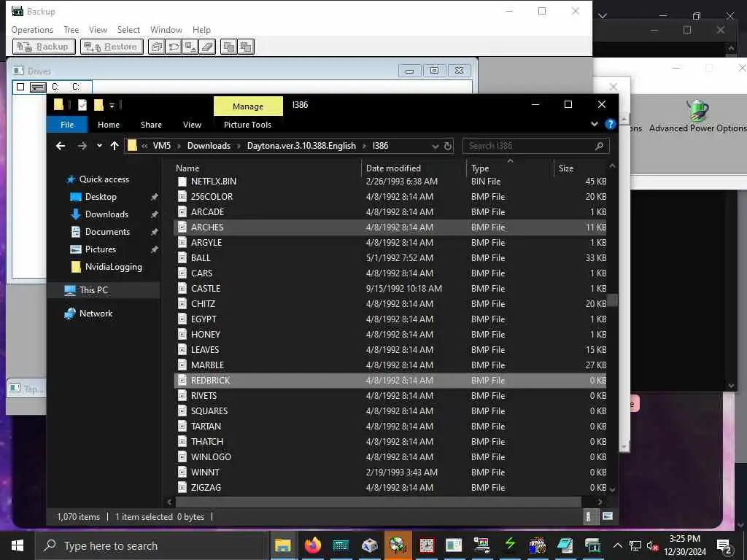Click the Erase tape icon in Backup toolbar
The height and width of the screenshot is (560, 747).
pyautogui.click(x=208, y=47)
